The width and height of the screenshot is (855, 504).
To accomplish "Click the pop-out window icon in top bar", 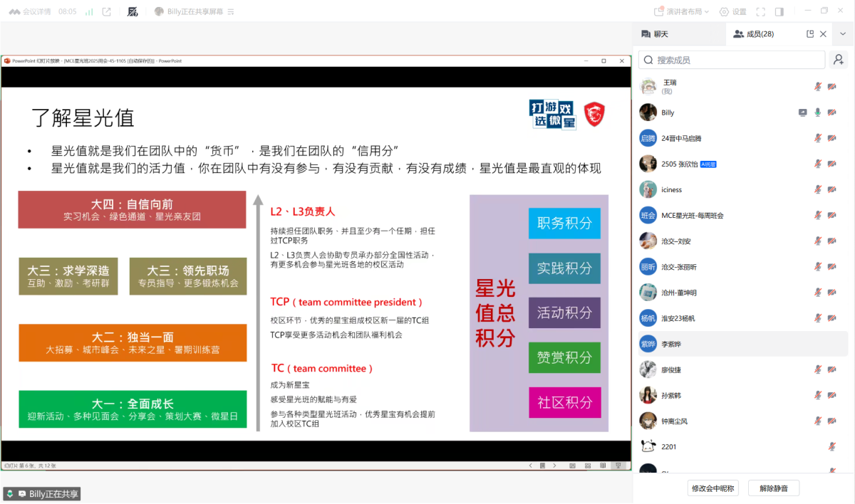I will click(x=107, y=11).
